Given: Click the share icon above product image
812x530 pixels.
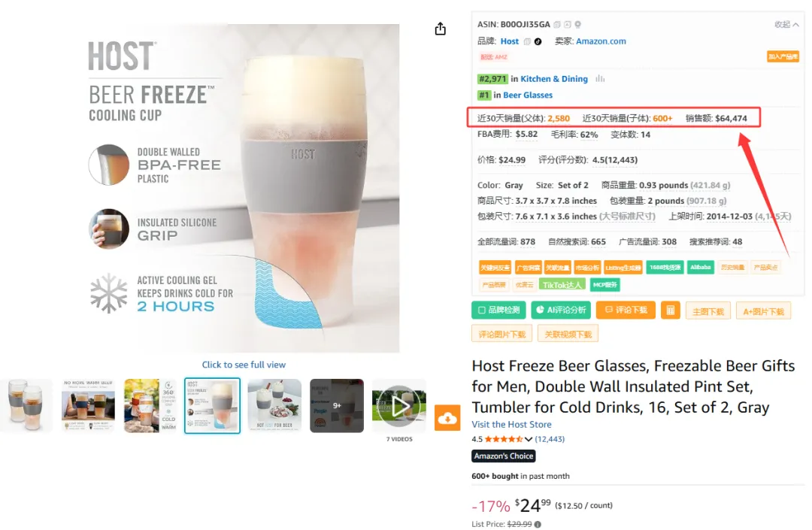Looking at the screenshot, I should (440, 29).
